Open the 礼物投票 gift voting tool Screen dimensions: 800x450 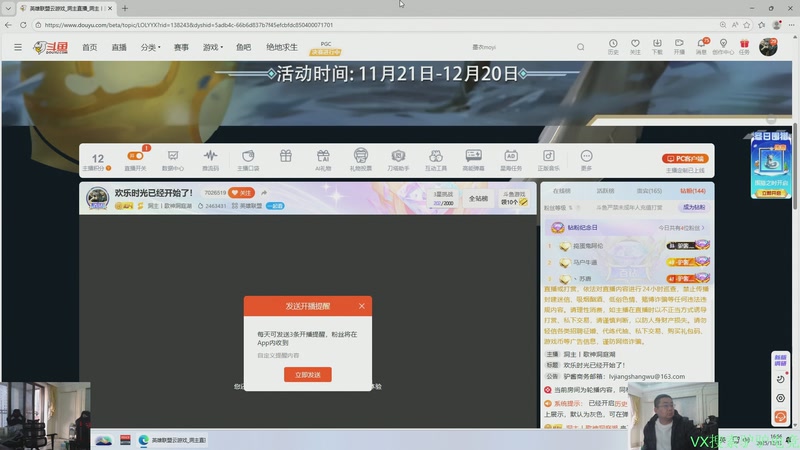tap(361, 160)
